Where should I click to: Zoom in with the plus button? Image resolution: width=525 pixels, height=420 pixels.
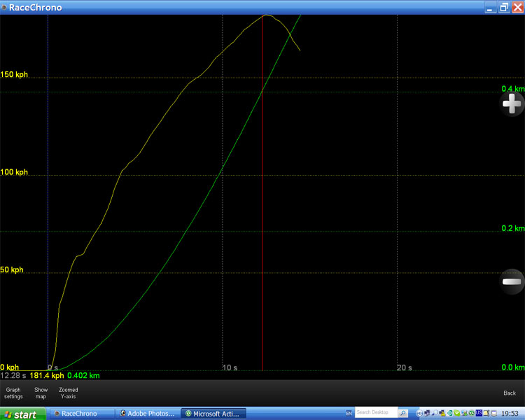[512, 104]
